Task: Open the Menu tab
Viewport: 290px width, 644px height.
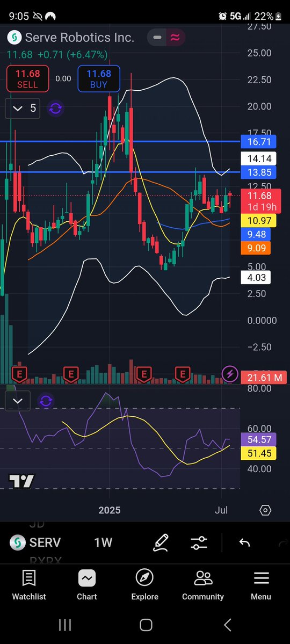Action: tap(261, 585)
